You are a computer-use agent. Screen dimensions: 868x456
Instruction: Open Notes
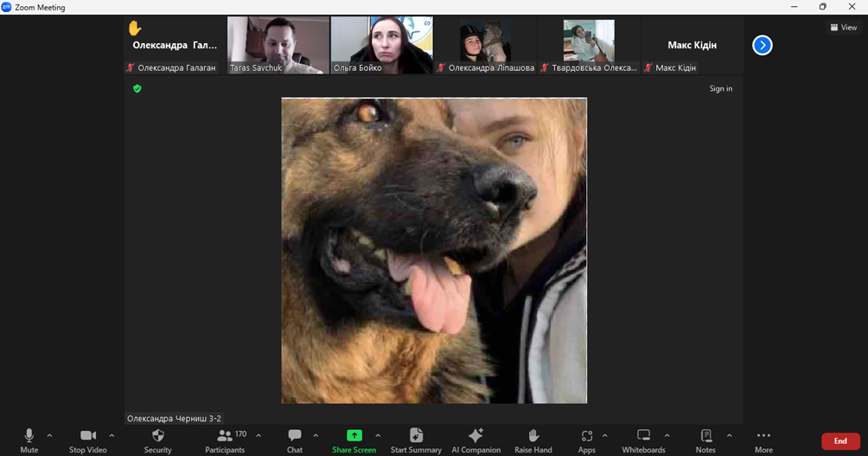click(x=705, y=441)
